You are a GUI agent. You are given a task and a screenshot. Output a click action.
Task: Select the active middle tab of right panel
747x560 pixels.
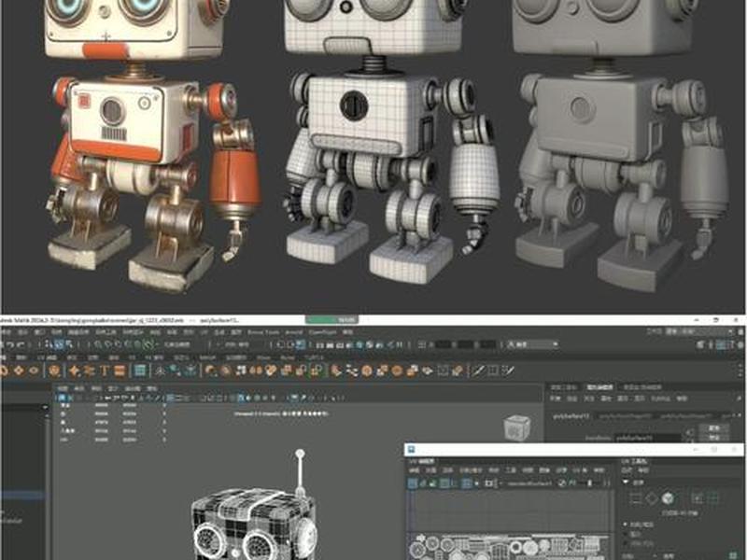tap(599, 387)
